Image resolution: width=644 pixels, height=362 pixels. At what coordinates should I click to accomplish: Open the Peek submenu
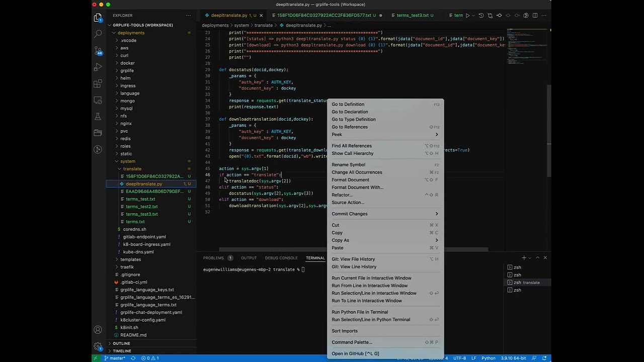click(385, 135)
